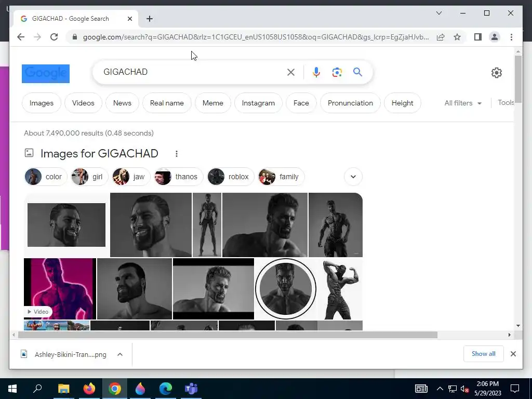
Task: Open Microsoft Teams from taskbar
Action: (x=191, y=389)
